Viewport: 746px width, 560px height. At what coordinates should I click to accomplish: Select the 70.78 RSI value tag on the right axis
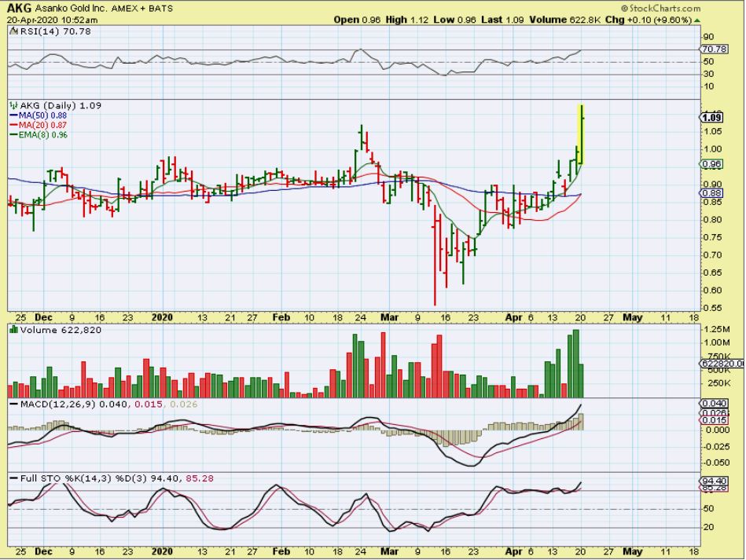(714, 49)
